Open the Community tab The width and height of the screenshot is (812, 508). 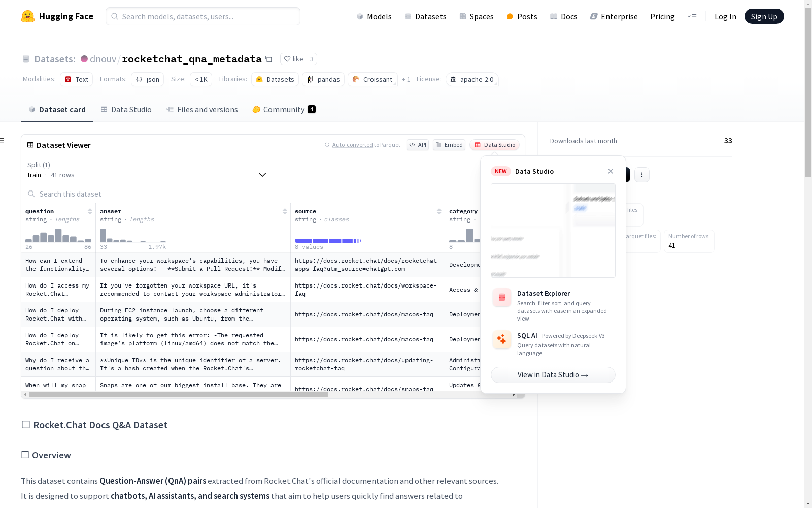[x=284, y=110]
